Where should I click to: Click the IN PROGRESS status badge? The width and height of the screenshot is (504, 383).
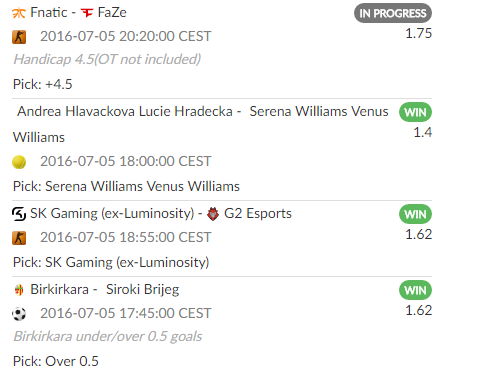[x=393, y=13]
